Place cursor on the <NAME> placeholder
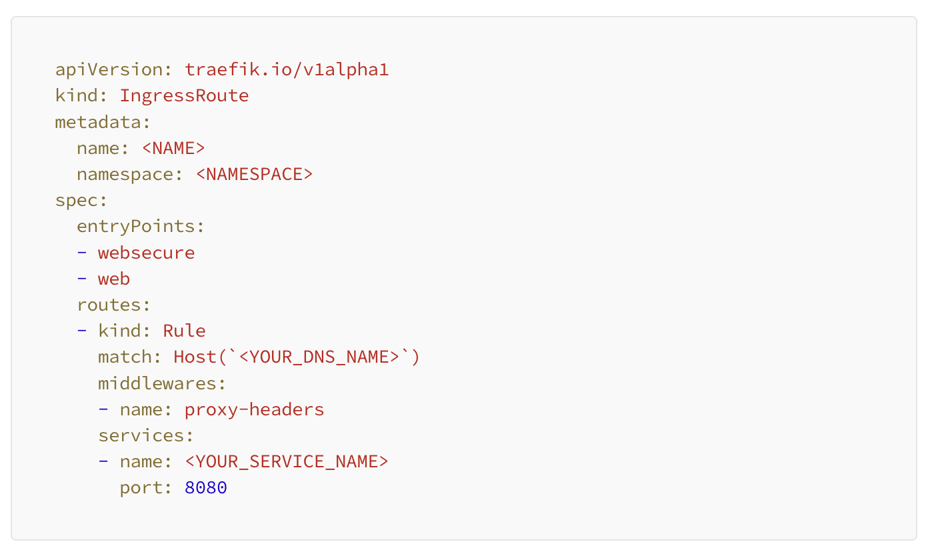This screenshot has width=932, height=560. (x=173, y=148)
